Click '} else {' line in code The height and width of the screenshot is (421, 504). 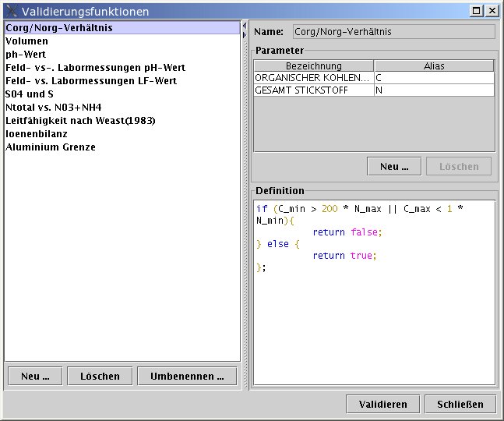coord(278,244)
